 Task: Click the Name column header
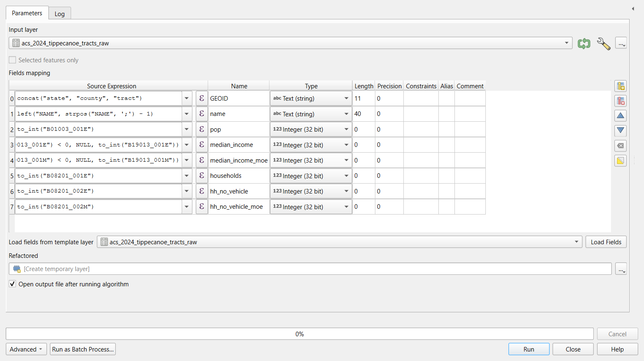click(239, 86)
